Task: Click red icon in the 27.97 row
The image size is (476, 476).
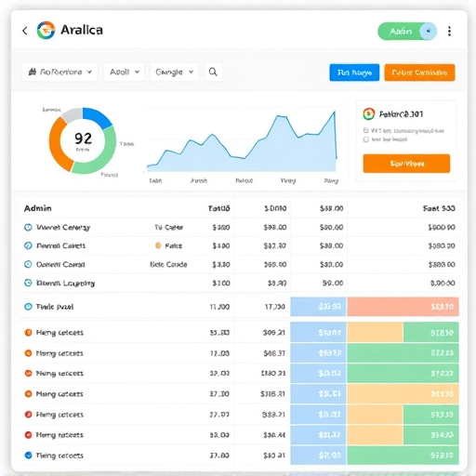Action: (28, 415)
